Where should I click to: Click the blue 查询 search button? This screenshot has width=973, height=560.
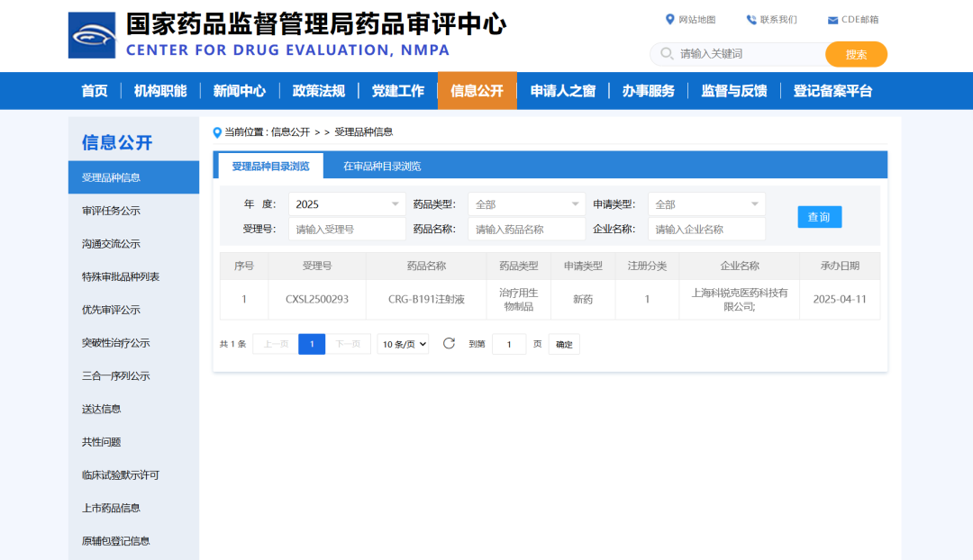coord(819,216)
